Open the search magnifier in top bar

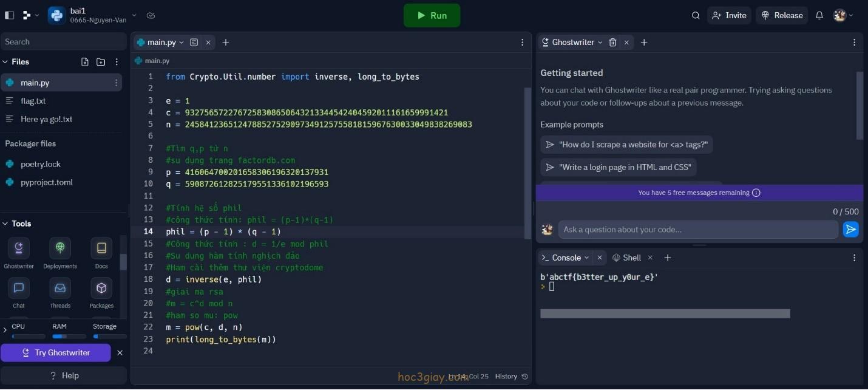[696, 16]
